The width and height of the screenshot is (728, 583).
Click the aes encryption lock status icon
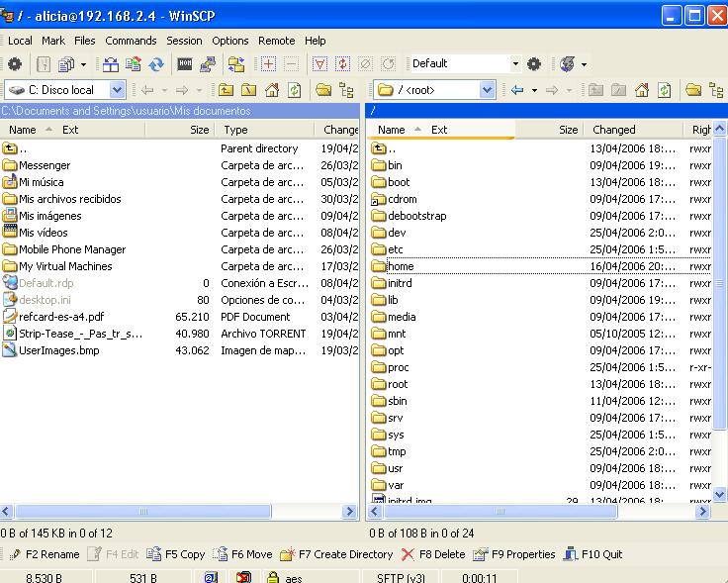(273, 577)
